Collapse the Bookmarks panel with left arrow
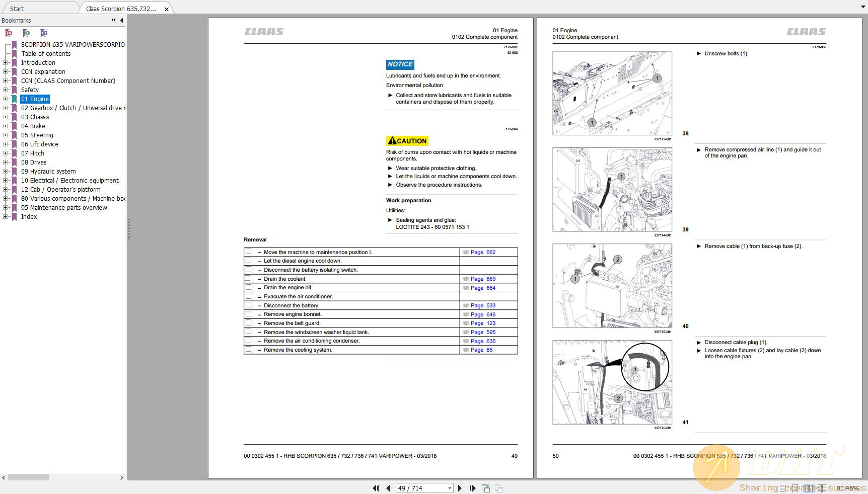The width and height of the screenshot is (868, 494). (x=121, y=20)
